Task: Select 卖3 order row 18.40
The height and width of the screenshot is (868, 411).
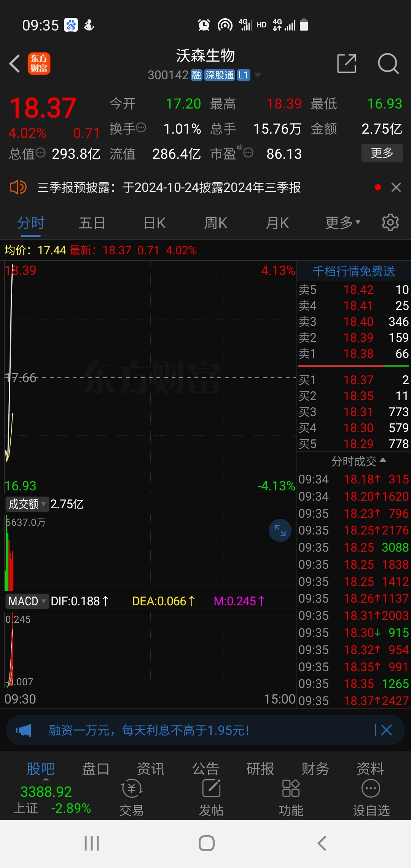Action: point(354,322)
